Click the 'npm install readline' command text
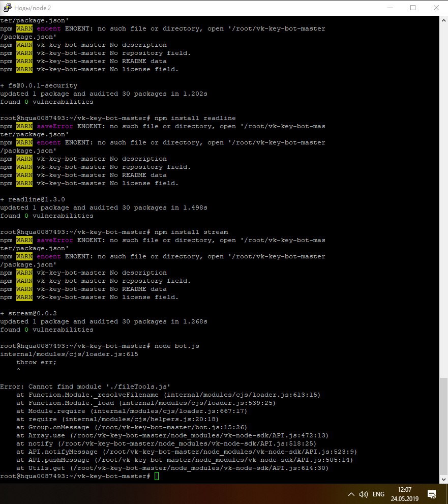This screenshot has width=448, height=504. coord(195,118)
